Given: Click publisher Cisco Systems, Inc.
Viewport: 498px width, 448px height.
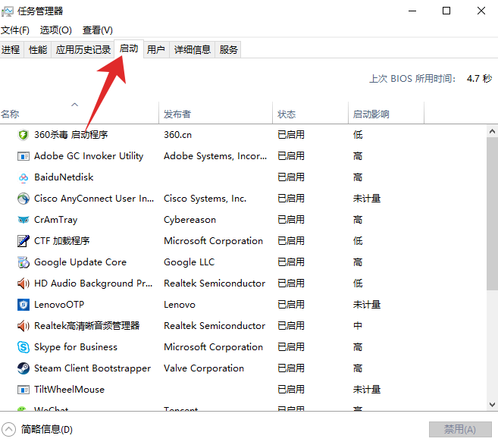Looking at the screenshot, I should pos(205,199).
